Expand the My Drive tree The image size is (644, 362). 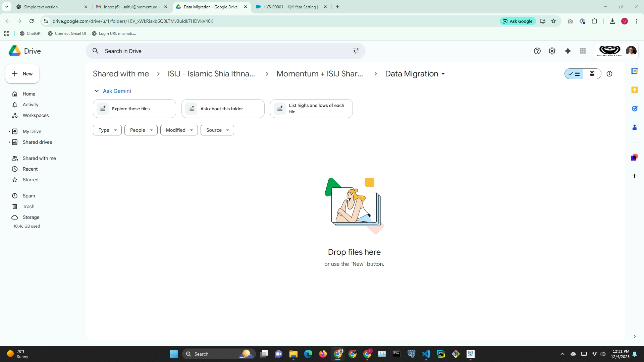point(9,131)
